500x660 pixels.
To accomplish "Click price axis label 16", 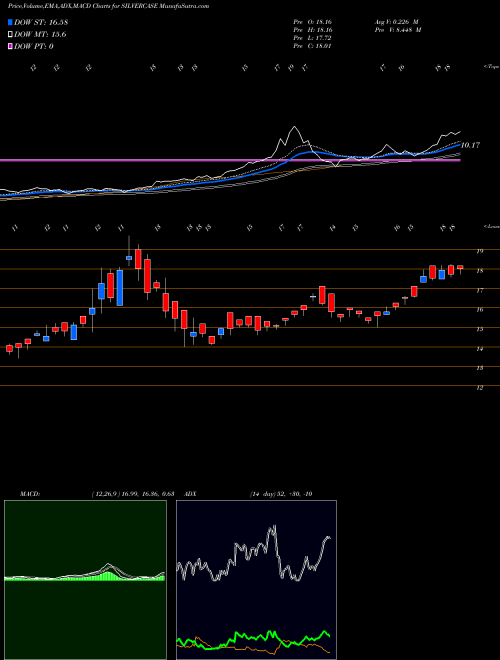I will [479, 309].
